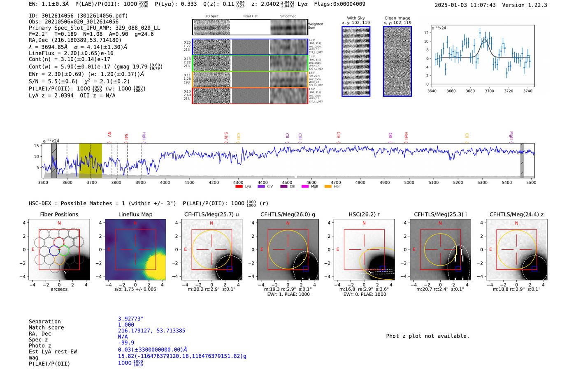View the CFHTLS/Meg(25.7) u cutout

[x=211, y=250]
